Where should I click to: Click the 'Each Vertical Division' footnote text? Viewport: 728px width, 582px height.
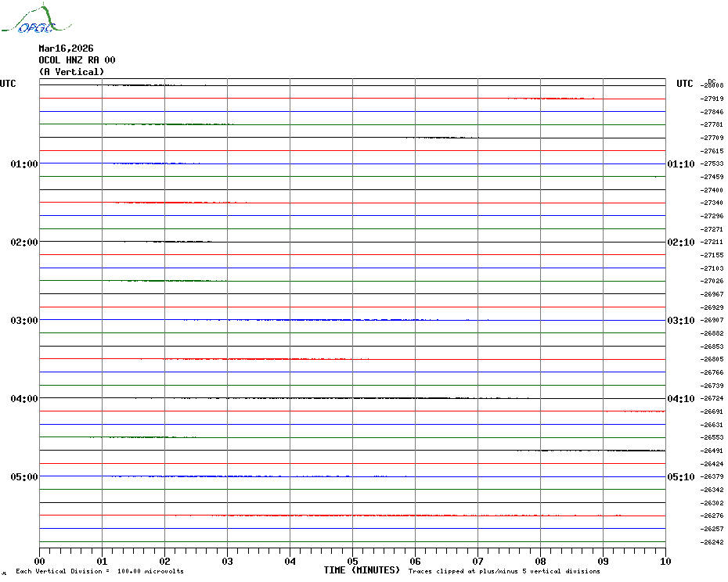point(99,572)
